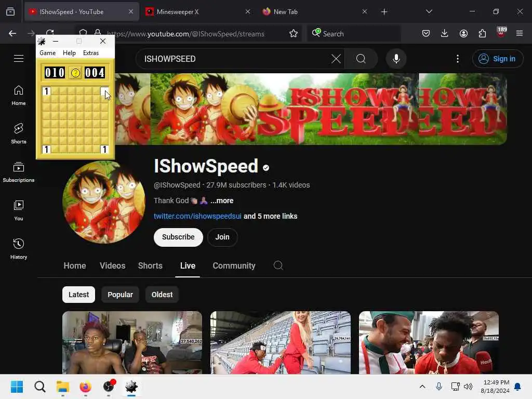This screenshot has width=532, height=399.
Task: Open stream thumbnail with chef feeding noodles
Action: 429,343
